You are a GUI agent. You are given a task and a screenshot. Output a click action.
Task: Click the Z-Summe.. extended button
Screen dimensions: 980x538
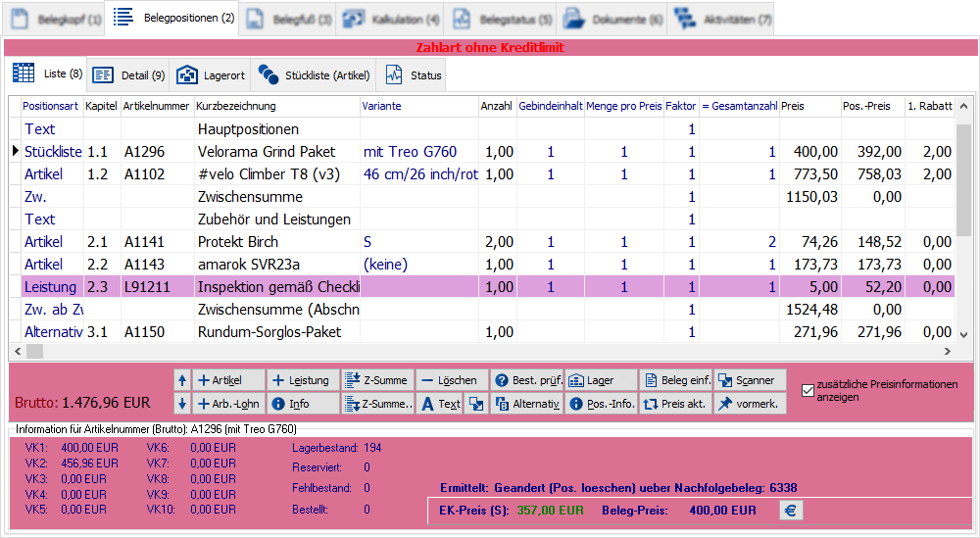coord(377,404)
